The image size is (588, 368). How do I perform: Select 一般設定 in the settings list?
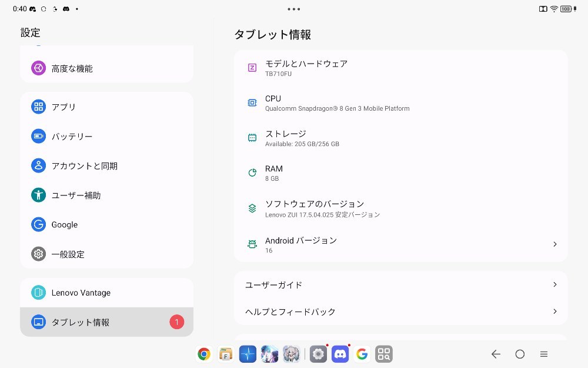point(107,254)
